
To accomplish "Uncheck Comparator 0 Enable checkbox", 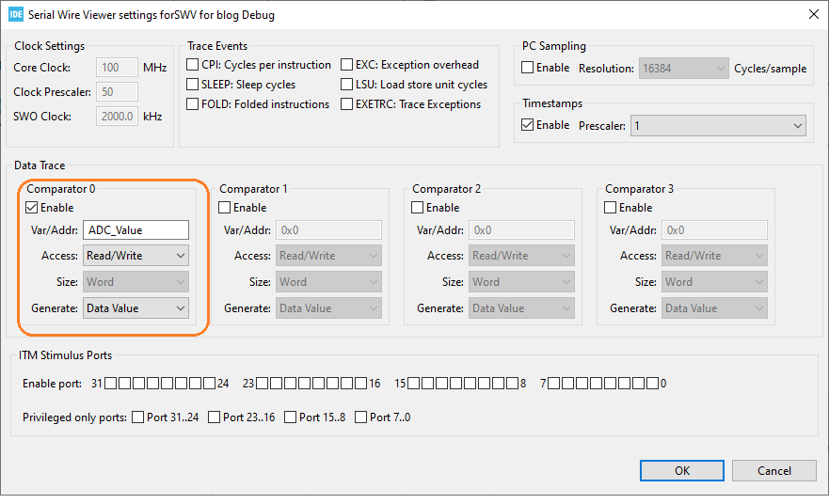I will (x=32, y=208).
